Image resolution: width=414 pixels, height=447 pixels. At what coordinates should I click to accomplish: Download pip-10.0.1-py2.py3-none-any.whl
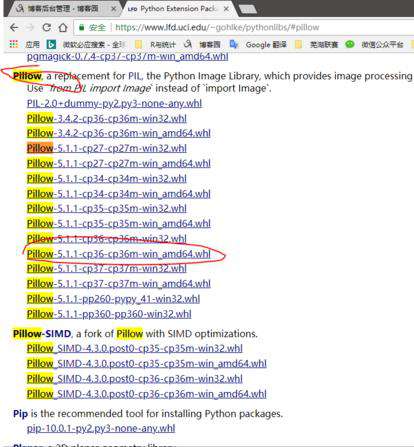(101, 428)
